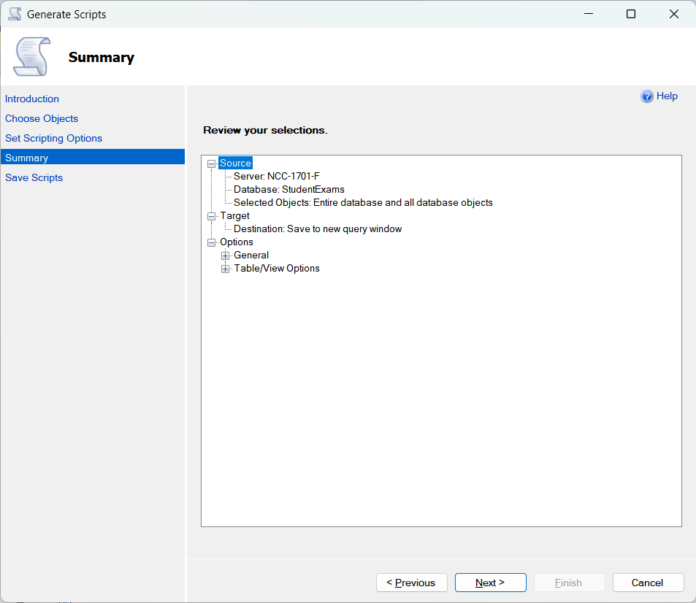Select the Target tree item
Screen dimensions: 696x603
click(235, 216)
